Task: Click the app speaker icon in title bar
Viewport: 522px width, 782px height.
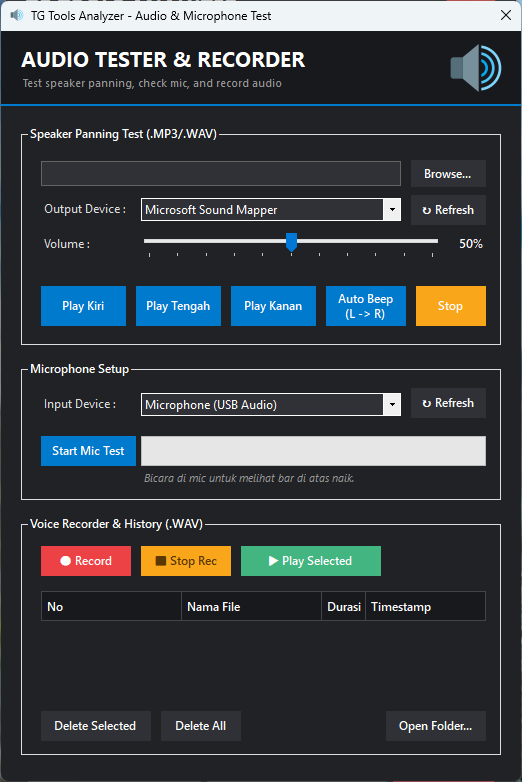Action: (16, 15)
